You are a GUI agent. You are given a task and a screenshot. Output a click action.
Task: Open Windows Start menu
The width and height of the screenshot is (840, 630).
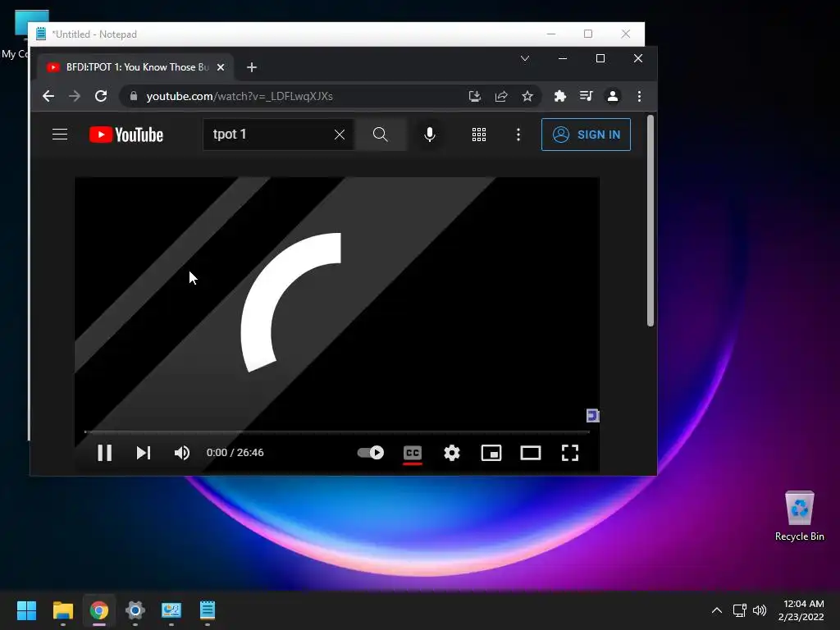tap(26, 610)
